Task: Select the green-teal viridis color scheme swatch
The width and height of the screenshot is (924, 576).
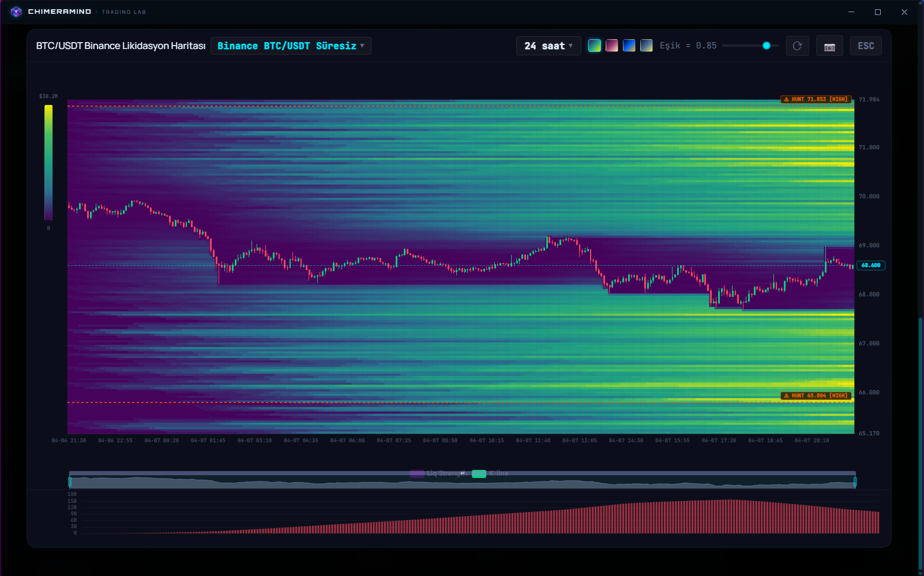Action: [595, 46]
